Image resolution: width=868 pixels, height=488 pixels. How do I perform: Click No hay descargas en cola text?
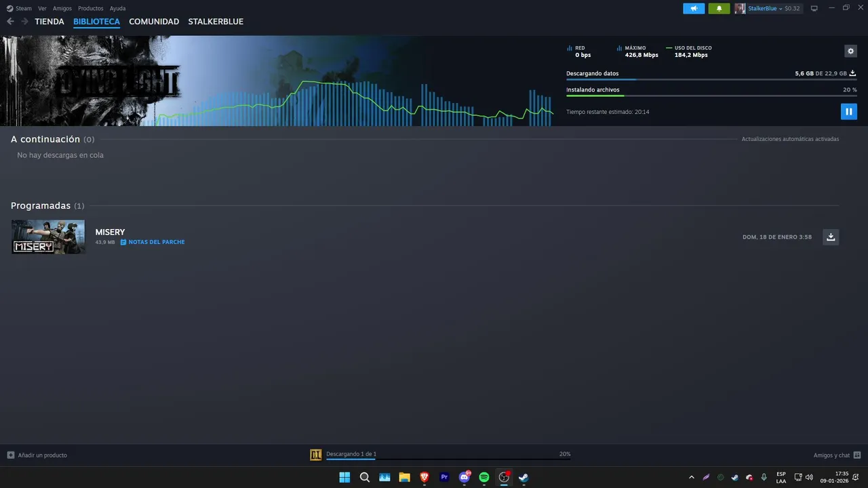tap(60, 155)
